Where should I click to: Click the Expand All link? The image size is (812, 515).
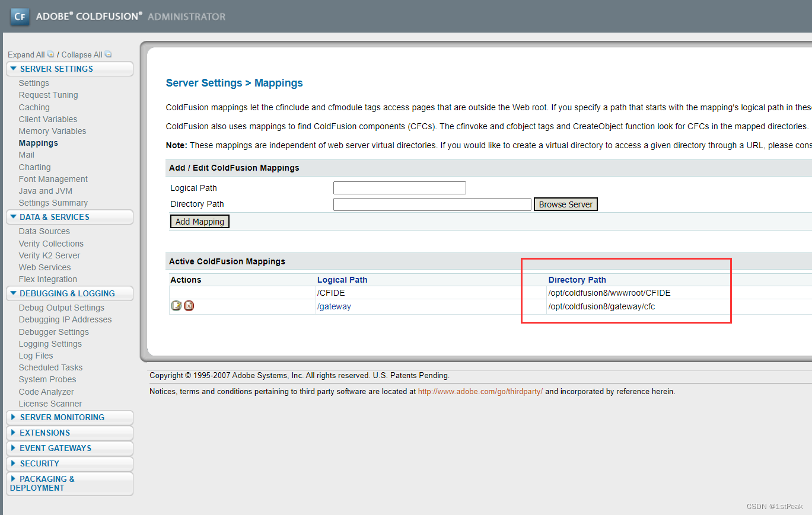click(x=26, y=55)
